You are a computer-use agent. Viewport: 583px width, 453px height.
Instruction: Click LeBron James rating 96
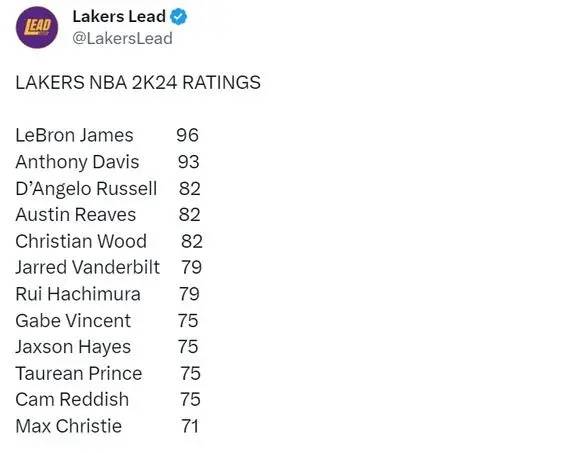click(188, 135)
